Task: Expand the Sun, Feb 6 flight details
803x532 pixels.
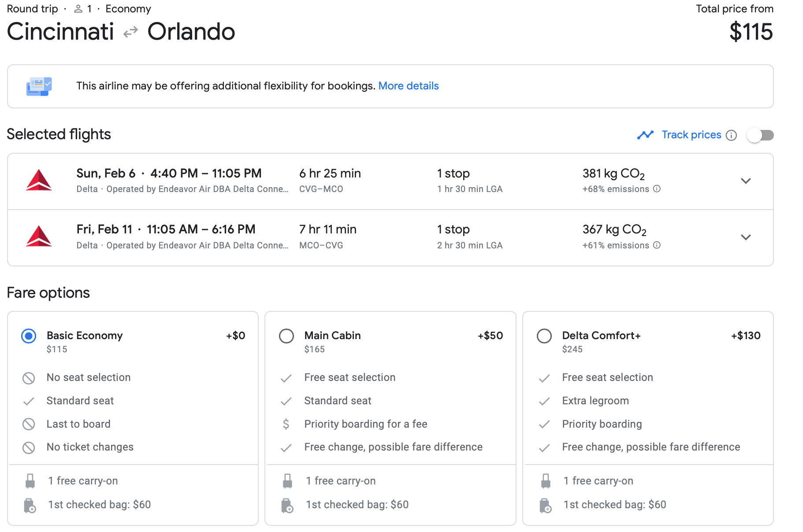Action: [746, 181]
